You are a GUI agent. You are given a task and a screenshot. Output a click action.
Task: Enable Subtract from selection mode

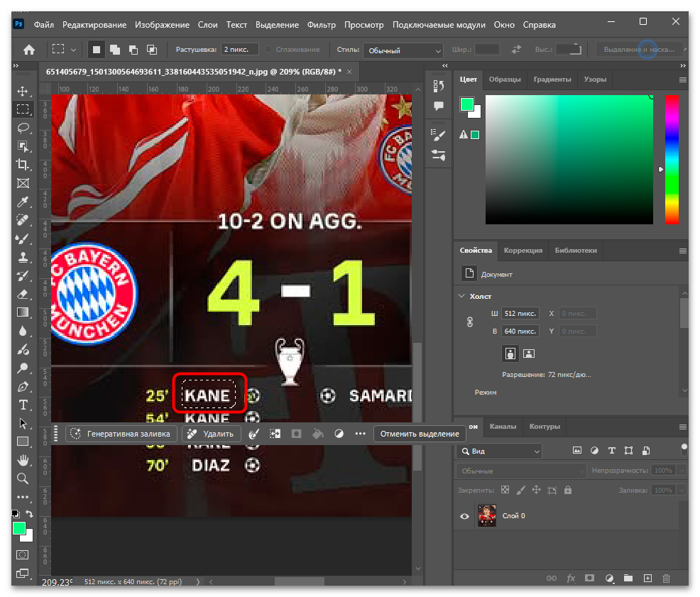[133, 50]
